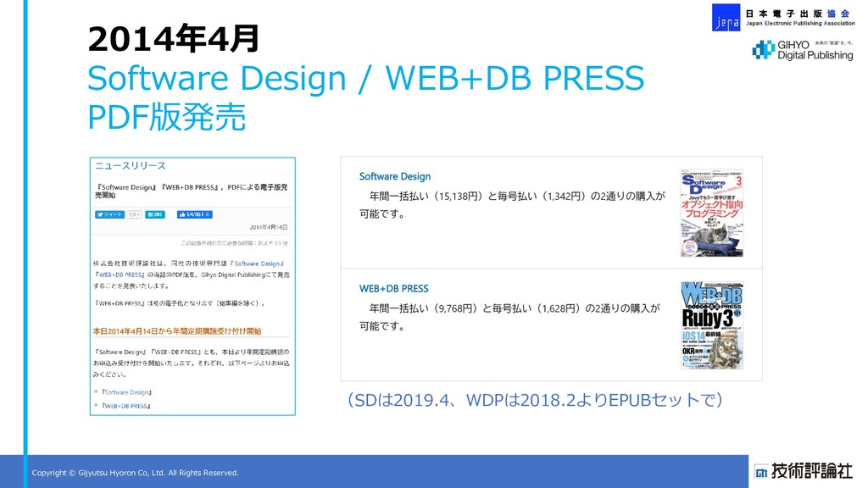Click the 日本電子出版協会 text at top
This screenshot has width=868, height=488.
click(x=797, y=14)
